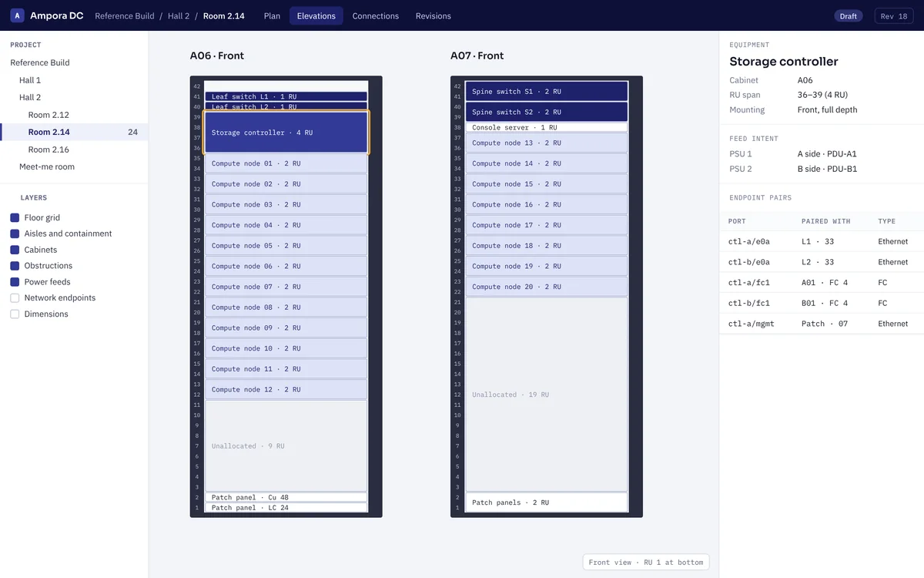The image size is (924, 578).
Task: Select the Unallocated 9 RU space
Action: coord(286,446)
